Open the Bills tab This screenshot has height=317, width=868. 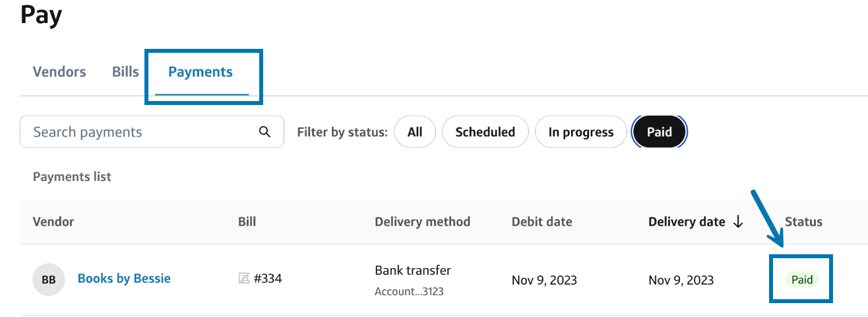pyautogui.click(x=125, y=72)
